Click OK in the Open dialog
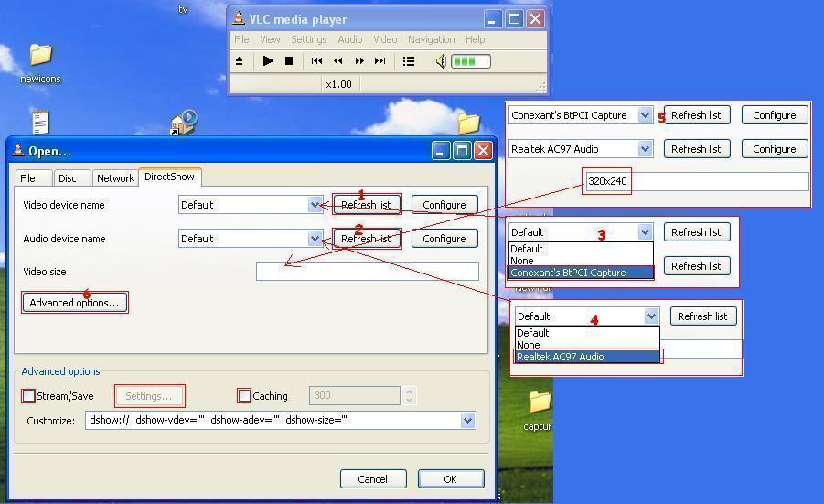Image resolution: width=824 pixels, height=504 pixels. point(450,478)
